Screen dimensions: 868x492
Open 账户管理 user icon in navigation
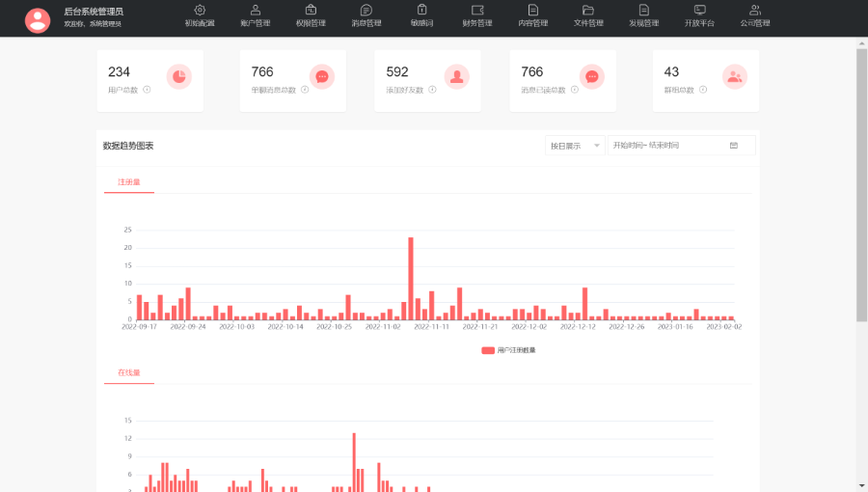pyautogui.click(x=256, y=10)
